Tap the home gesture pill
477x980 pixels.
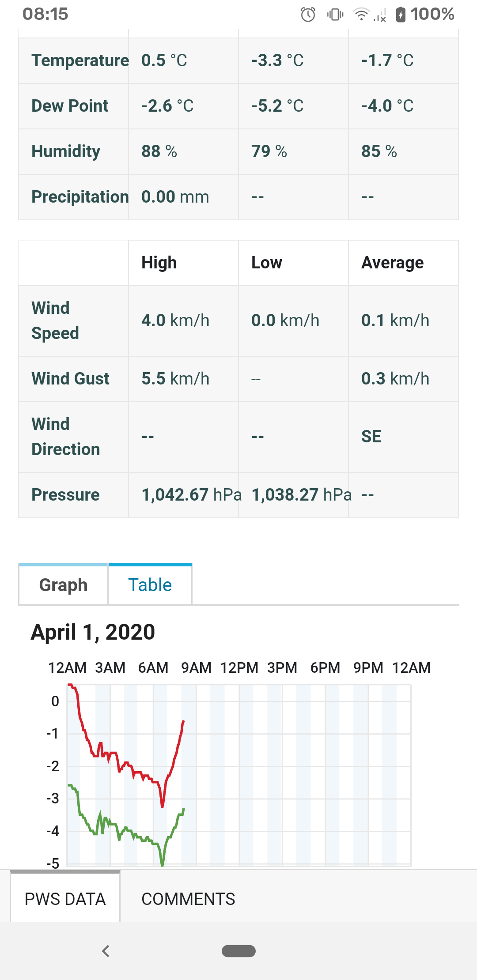[238, 951]
